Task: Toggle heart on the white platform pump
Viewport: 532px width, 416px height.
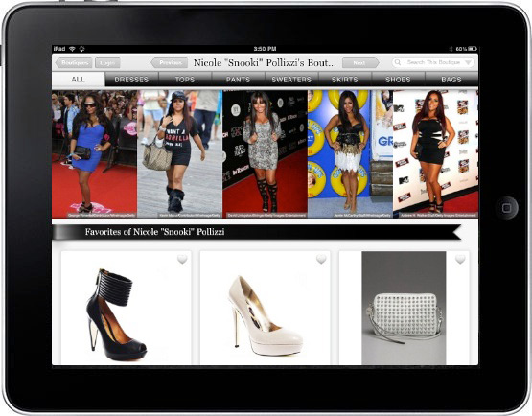Action: [321, 260]
